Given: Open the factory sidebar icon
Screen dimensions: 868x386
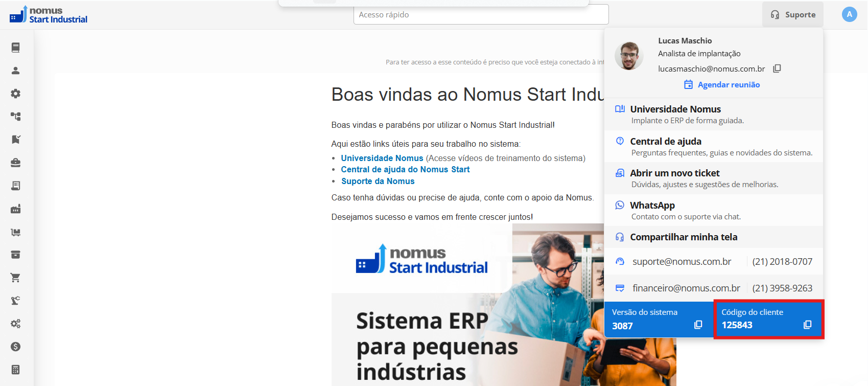Looking at the screenshot, I should pos(16,209).
